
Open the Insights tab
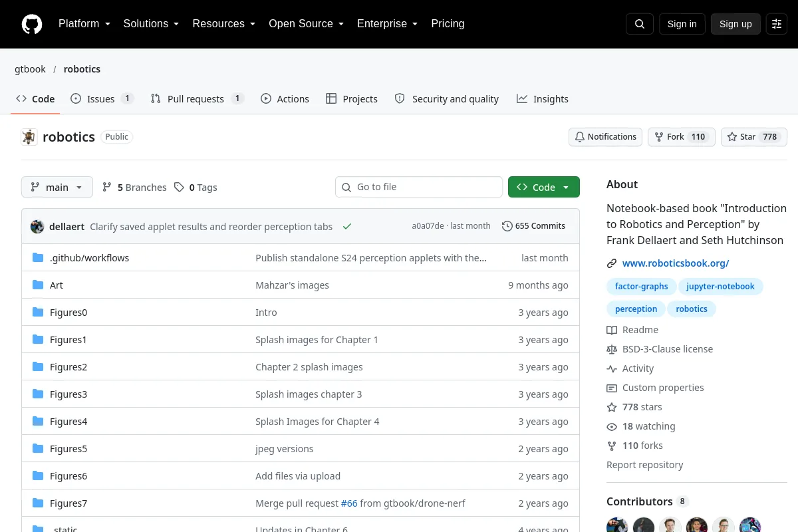pyautogui.click(x=543, y=99)
